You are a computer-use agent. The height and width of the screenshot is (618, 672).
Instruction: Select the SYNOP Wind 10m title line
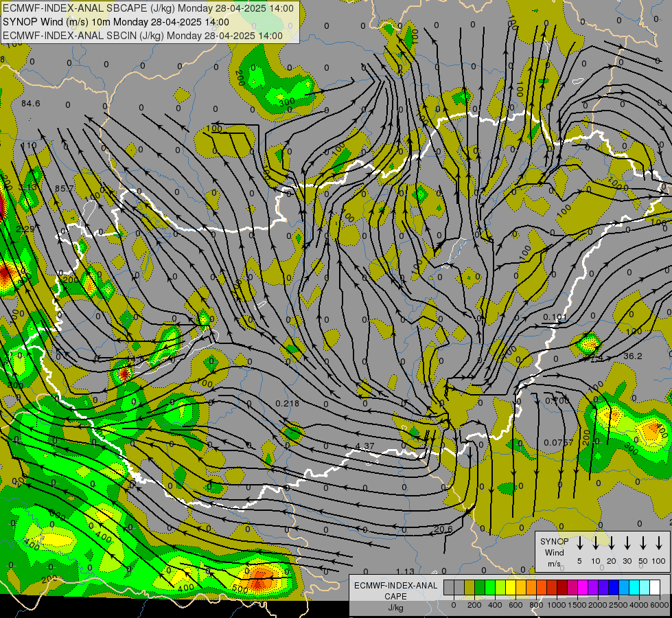pos(116,22)
